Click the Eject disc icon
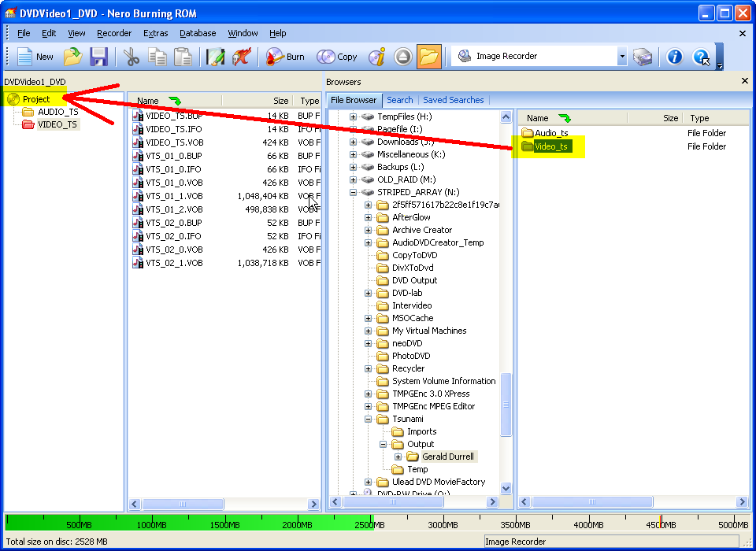Screen dimensions: 756x551 tap(403, 57)
